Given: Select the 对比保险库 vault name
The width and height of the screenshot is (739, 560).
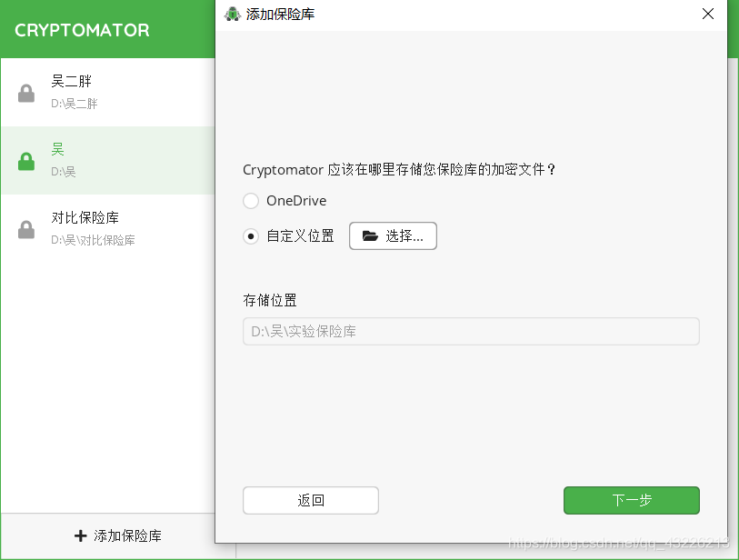Looking at the screenshot, I should coord(85,217).
